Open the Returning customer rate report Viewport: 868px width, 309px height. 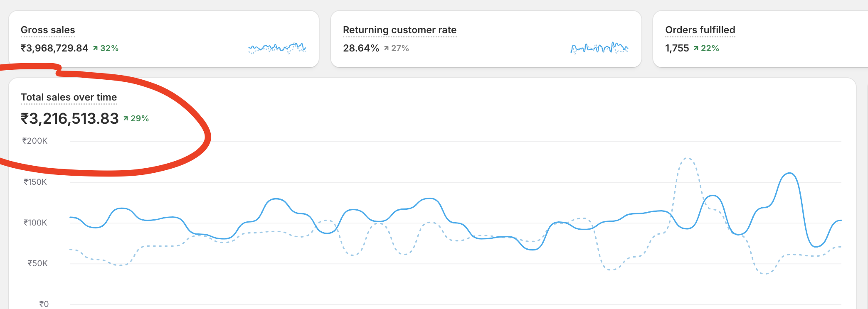[399, 30]
